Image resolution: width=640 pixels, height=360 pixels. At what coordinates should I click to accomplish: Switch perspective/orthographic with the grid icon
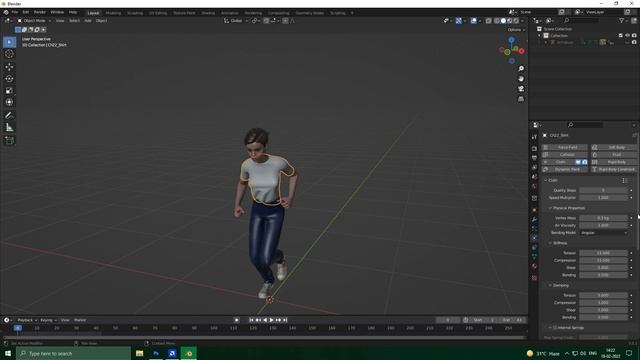[521, 99]
